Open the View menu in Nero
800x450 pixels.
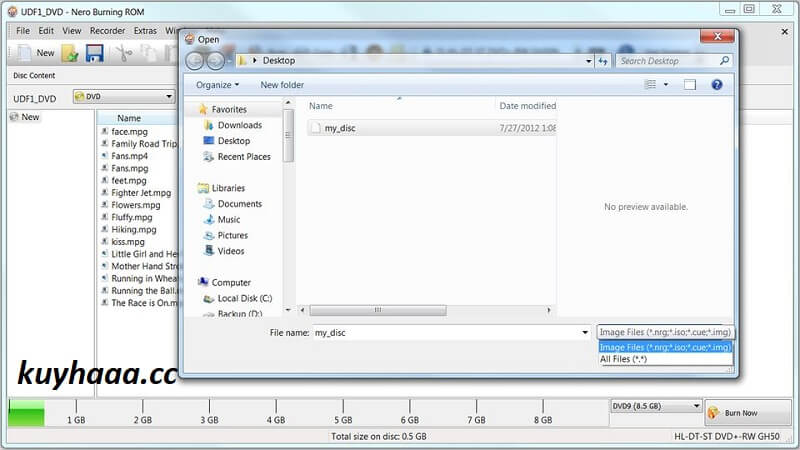pos(72,31)
